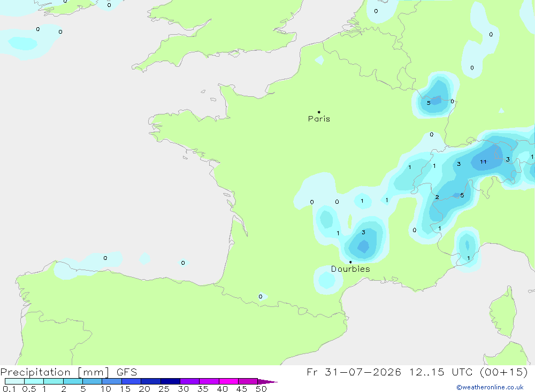Pick the 10–15 mm legend color swatch

coord(112,381)
